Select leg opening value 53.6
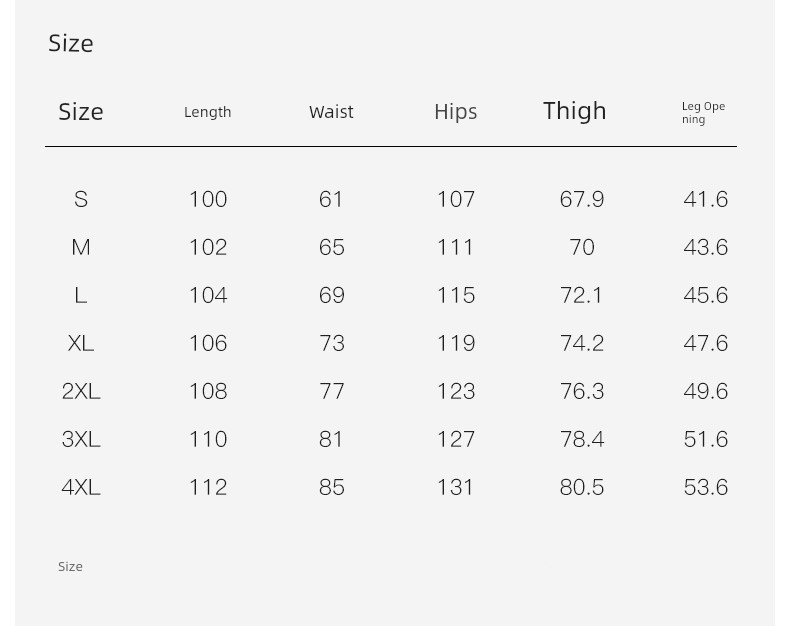Viewport: 790px width, 626px height. coord(705,487)
